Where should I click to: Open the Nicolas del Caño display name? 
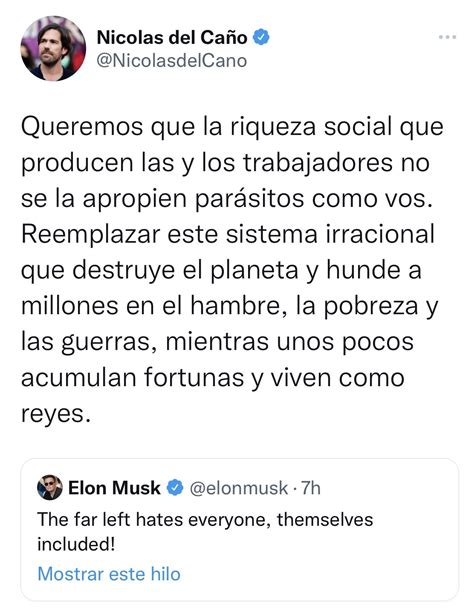tap(172, 38)
